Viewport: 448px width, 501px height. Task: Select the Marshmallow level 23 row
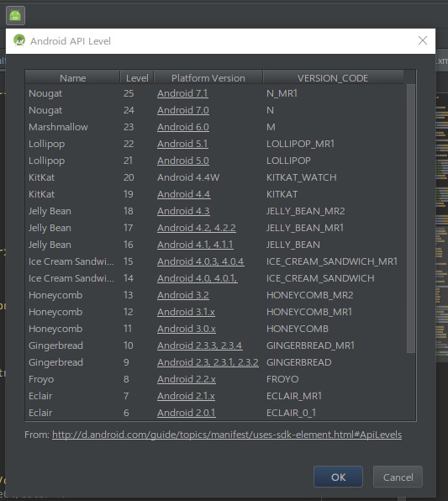[x=216, y=127]
